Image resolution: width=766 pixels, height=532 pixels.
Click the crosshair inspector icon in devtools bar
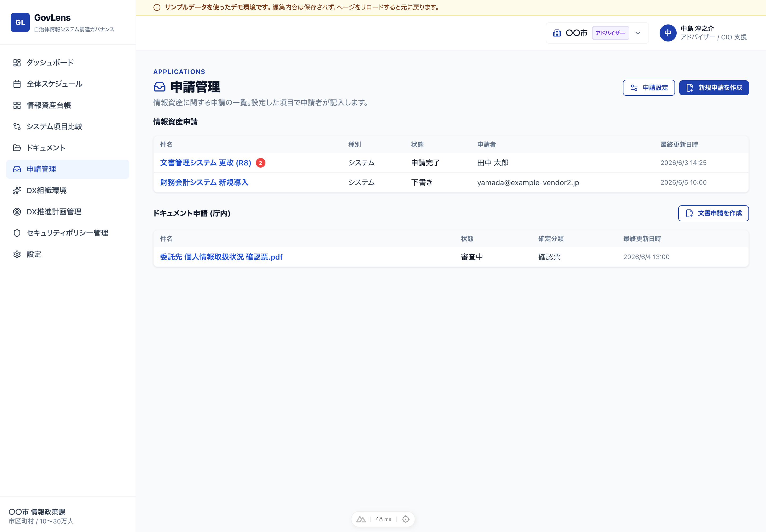coord(406,519)
